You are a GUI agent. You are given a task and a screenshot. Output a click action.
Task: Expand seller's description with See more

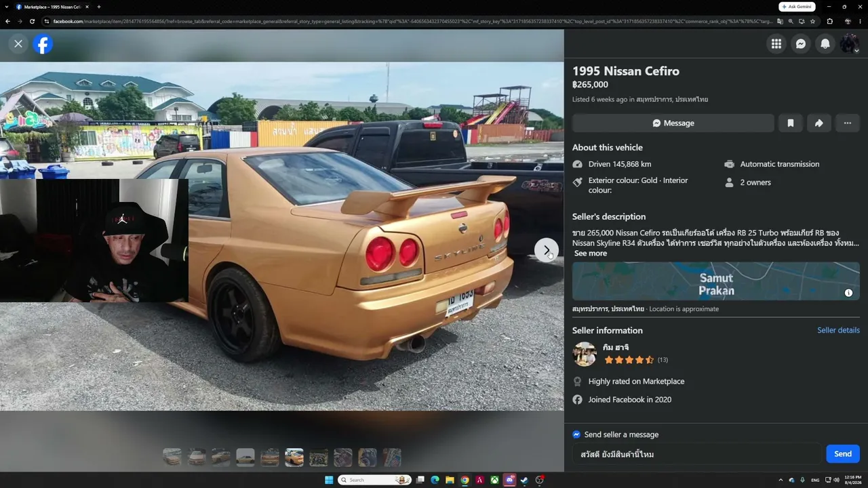tap(591, 253)
